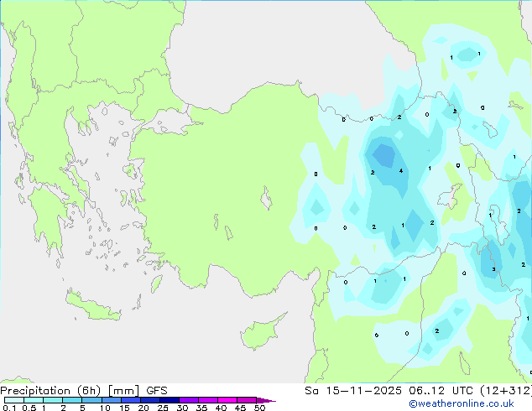Open the weatheronline.co.uk copyright link
Viewport: 532px width, 411px height.
tap(462, 403)
